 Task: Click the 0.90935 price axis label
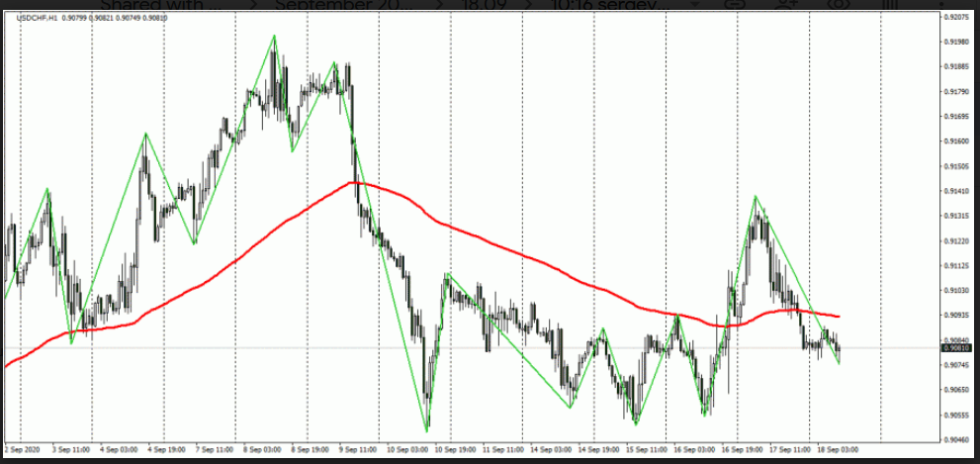tap(957, 316)
